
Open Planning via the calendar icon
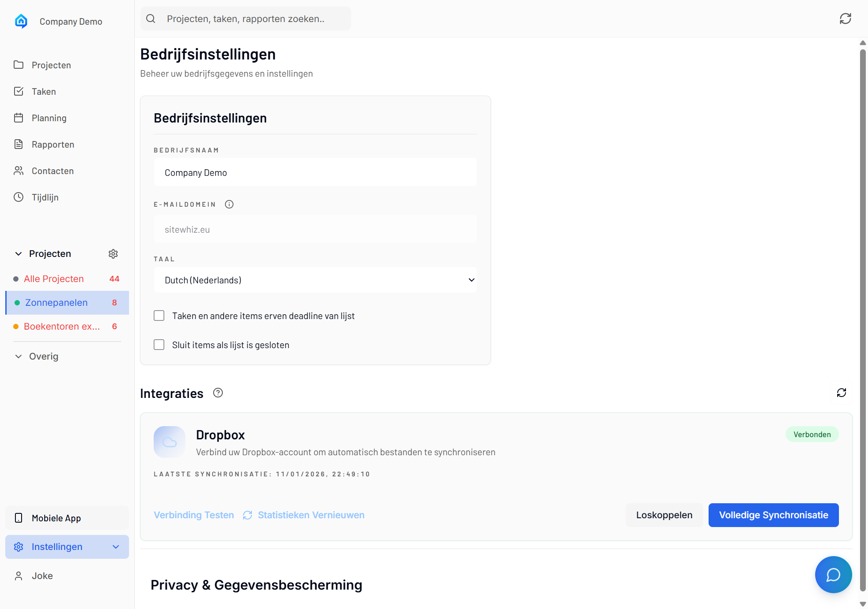pos(18,118)
